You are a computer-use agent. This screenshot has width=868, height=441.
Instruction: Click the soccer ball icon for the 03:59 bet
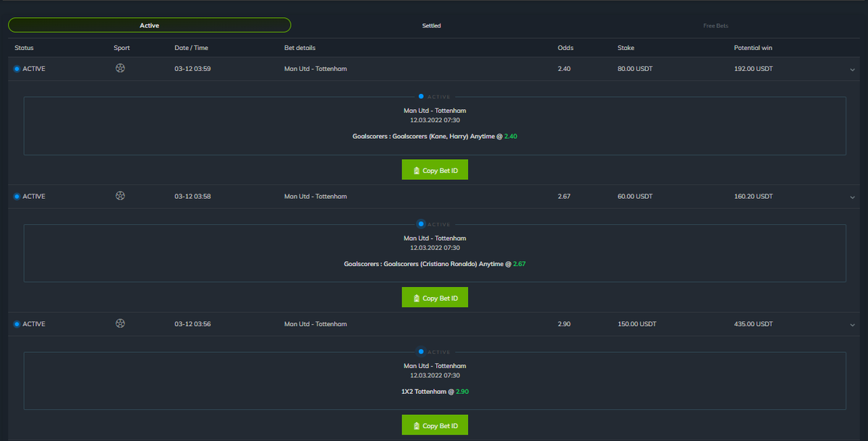pos(120,69)
